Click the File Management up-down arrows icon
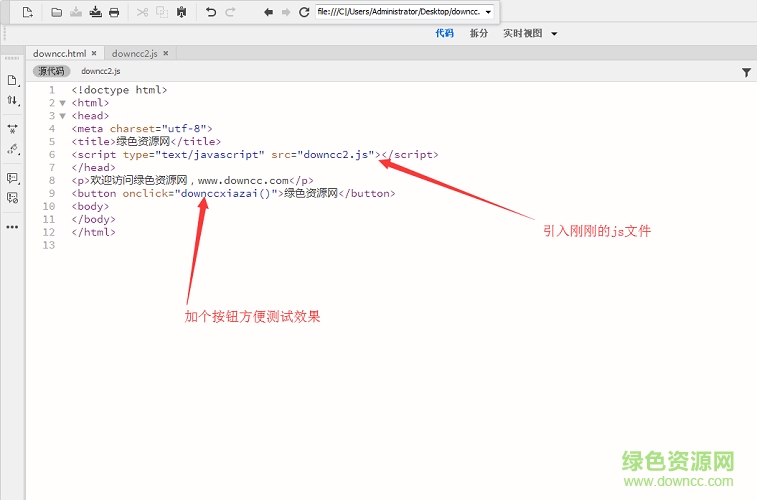 [12, 101]
